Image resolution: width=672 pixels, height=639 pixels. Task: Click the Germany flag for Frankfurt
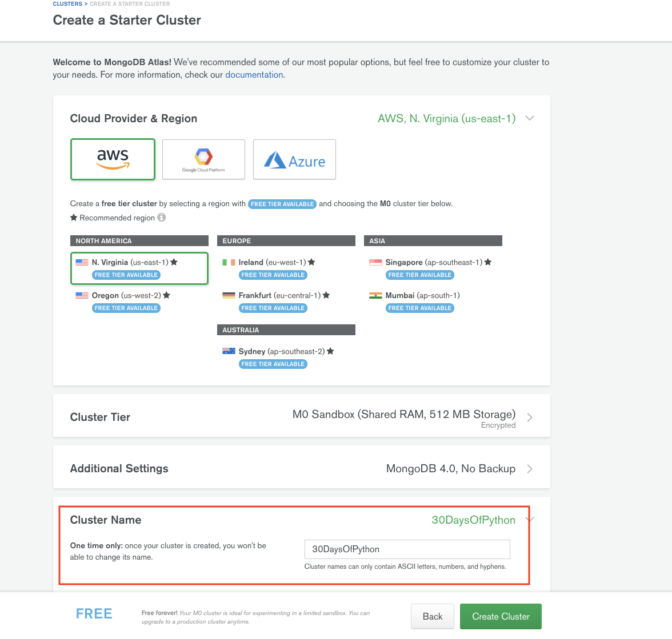pyautogui.click(x=229, y=295)
